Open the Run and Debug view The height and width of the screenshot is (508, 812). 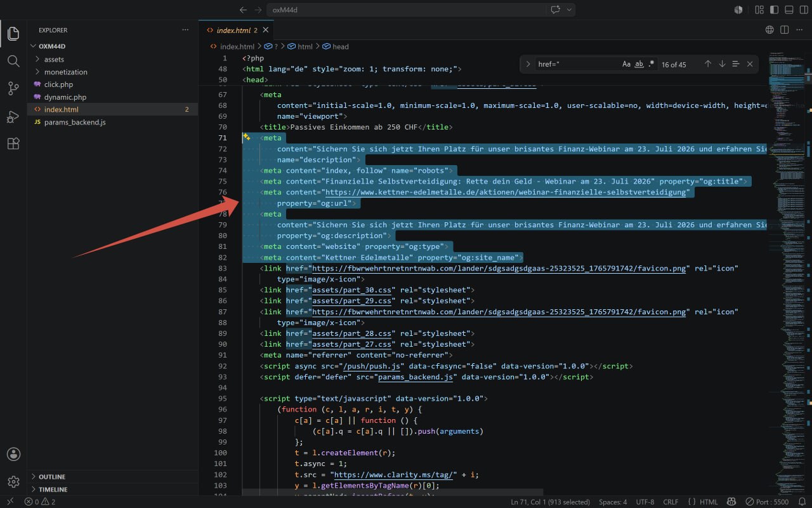point(13,116)
